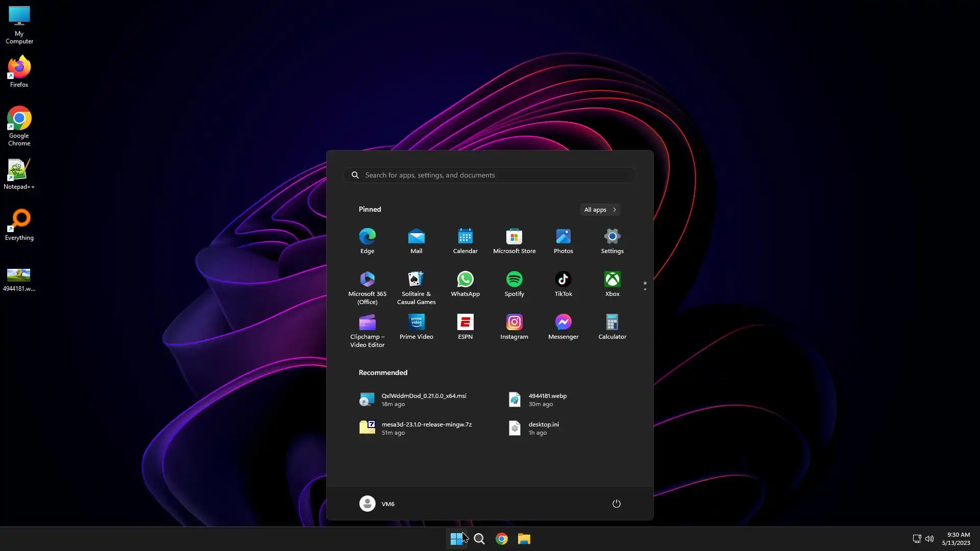Launch the Calculator app
980x551 pixels.
pyautogui.click(x=612, y=327)
